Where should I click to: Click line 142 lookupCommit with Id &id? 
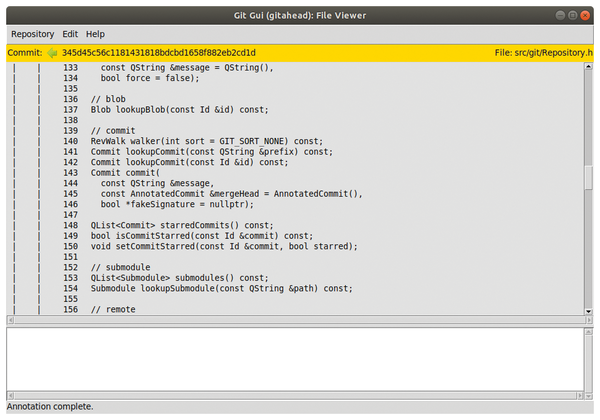[x=189, y=162]
